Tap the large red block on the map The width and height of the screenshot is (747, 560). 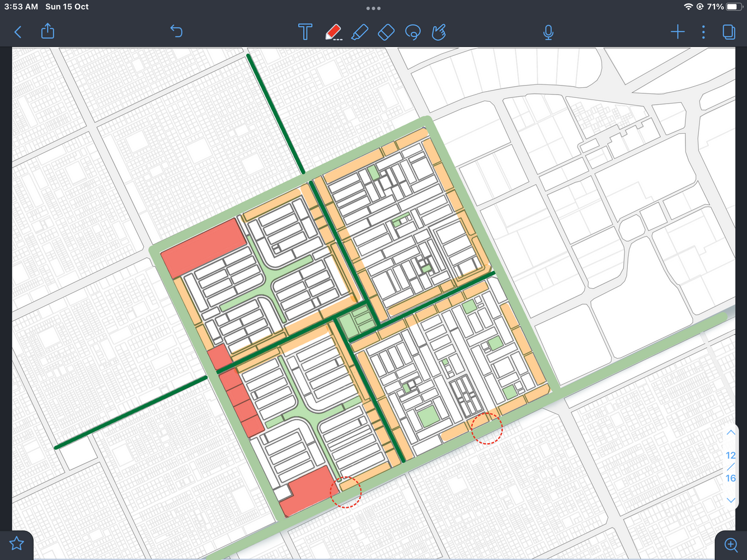point(203,247)
